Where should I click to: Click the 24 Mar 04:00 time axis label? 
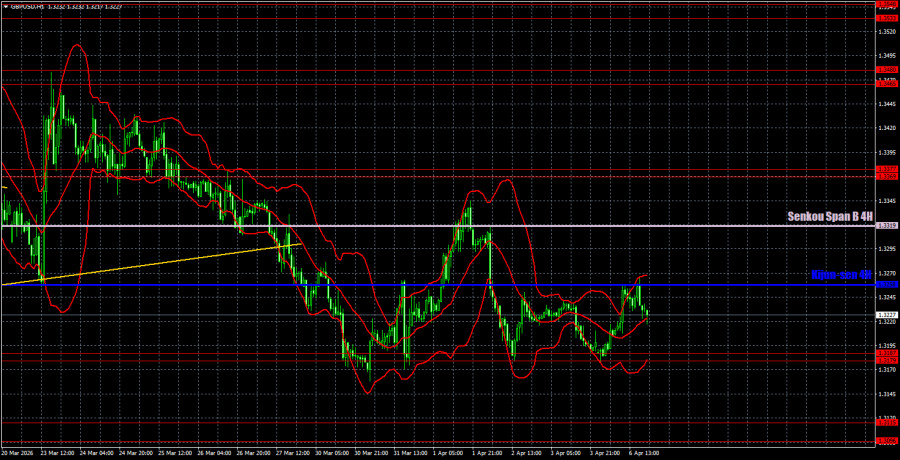[x=98, y=453]
